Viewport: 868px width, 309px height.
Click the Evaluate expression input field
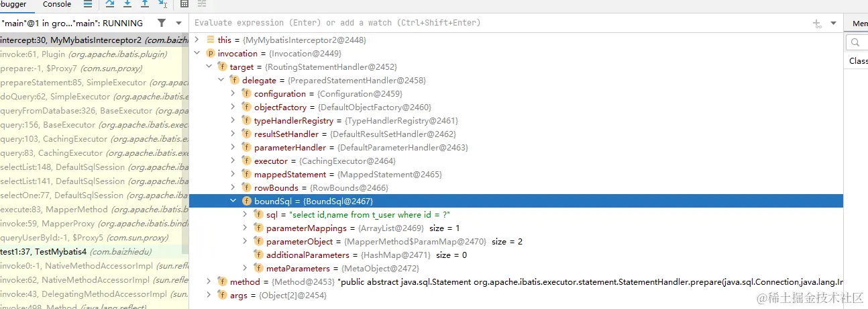(500, 23)
